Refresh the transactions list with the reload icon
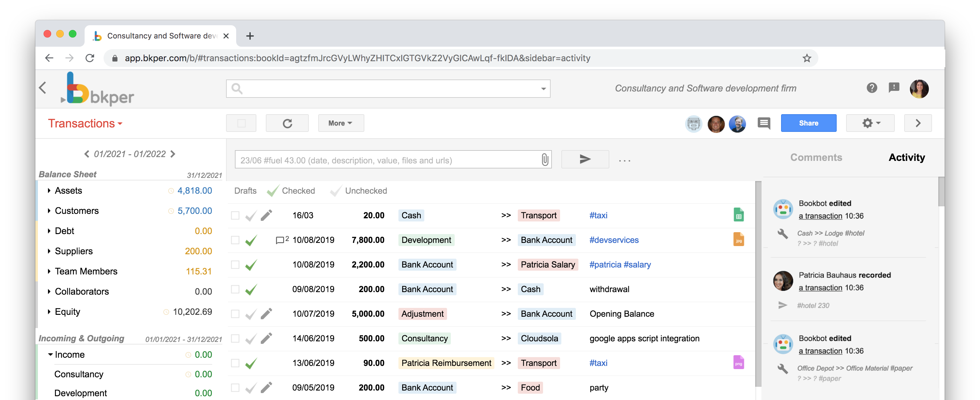The height and width of the screenshot is (400, 980). [287, 123]
